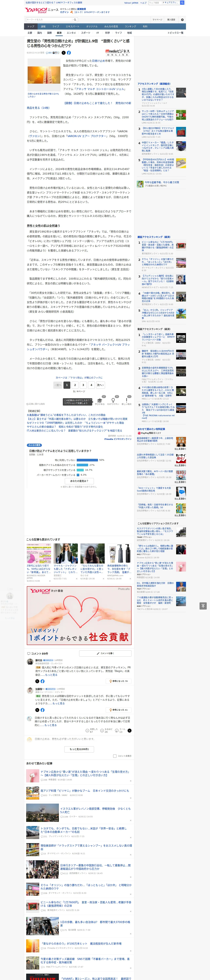This screenshot has width=210, height=980.
Task: Open the ランキング tab
Action: point(130,27)
